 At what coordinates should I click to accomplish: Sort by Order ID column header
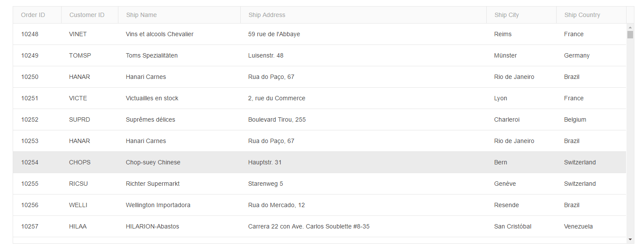(37, 15)
